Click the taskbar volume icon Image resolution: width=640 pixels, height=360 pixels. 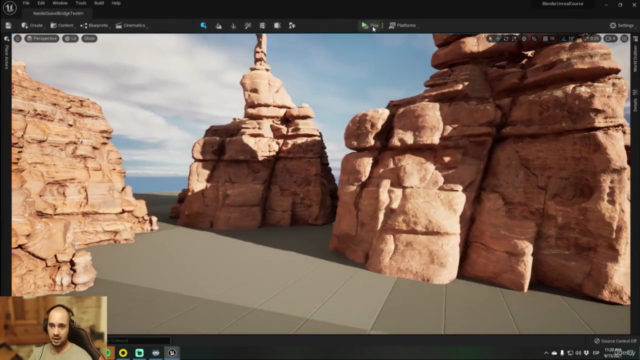pyautogui.click(x=578, y=353)
